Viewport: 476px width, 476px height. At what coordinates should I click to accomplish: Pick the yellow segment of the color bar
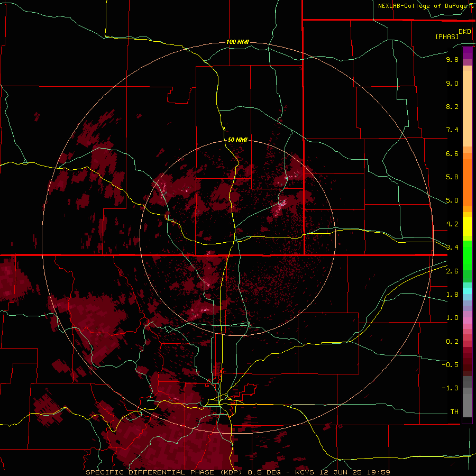coord(467,226)
